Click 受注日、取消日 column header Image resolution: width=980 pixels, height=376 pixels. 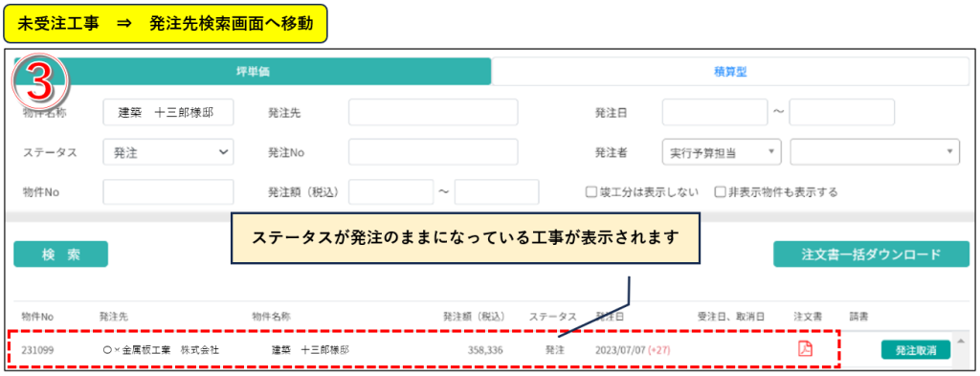coord(731,317)
